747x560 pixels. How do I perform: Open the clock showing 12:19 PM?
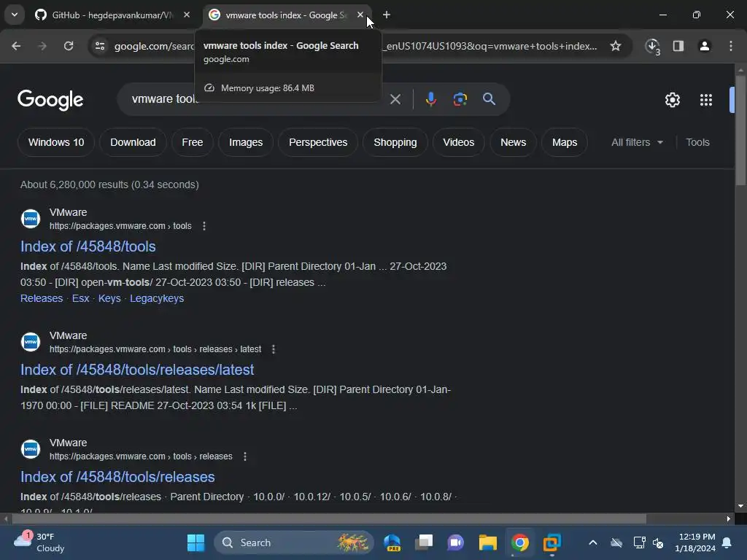(x=694, y=542)
